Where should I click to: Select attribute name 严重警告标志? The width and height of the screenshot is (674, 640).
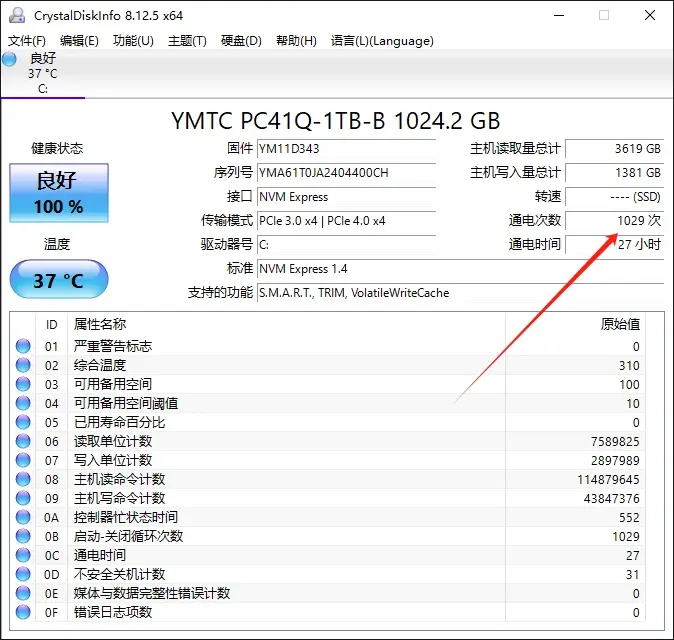pos(113,346)
